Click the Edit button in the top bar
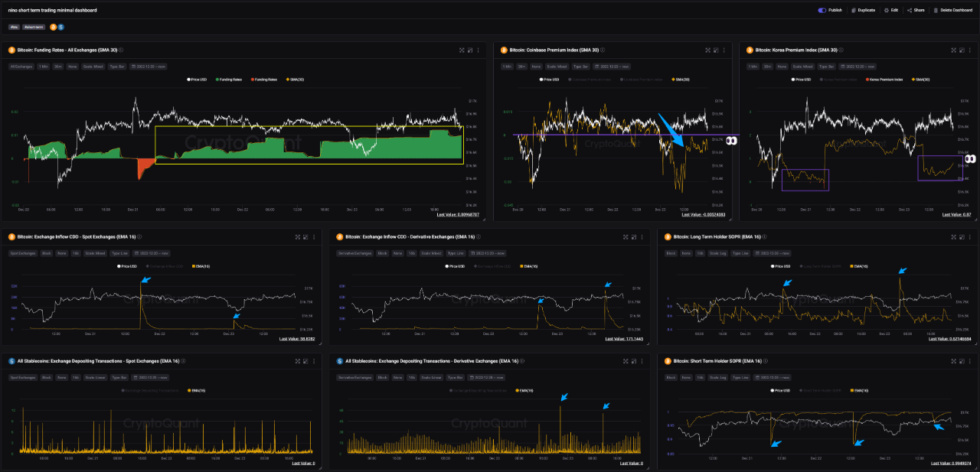 [890, 10]
